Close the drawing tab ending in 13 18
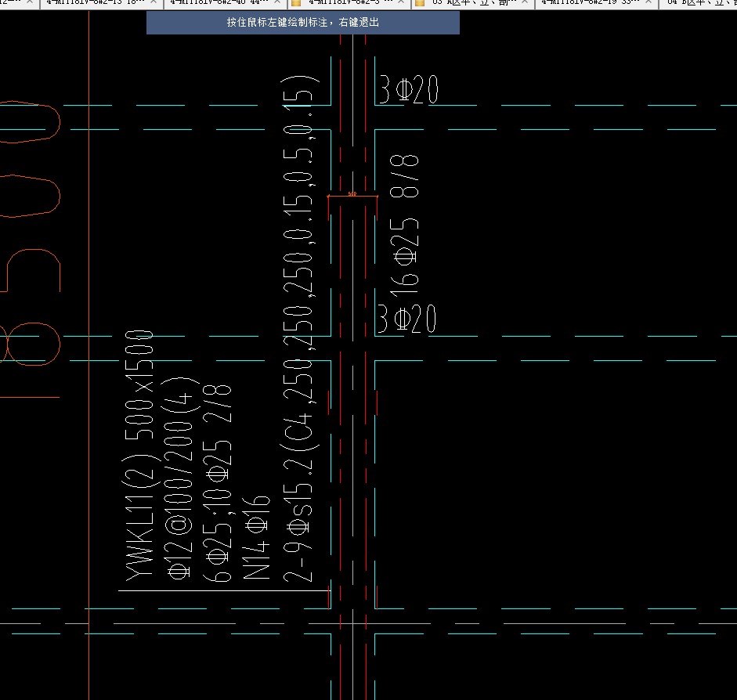The width and height of the screenshot is (737, 700). click(154, 2)
